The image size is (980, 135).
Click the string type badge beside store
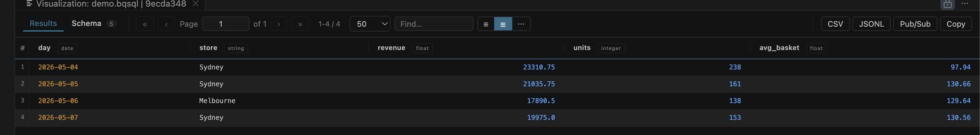point(236,48)
